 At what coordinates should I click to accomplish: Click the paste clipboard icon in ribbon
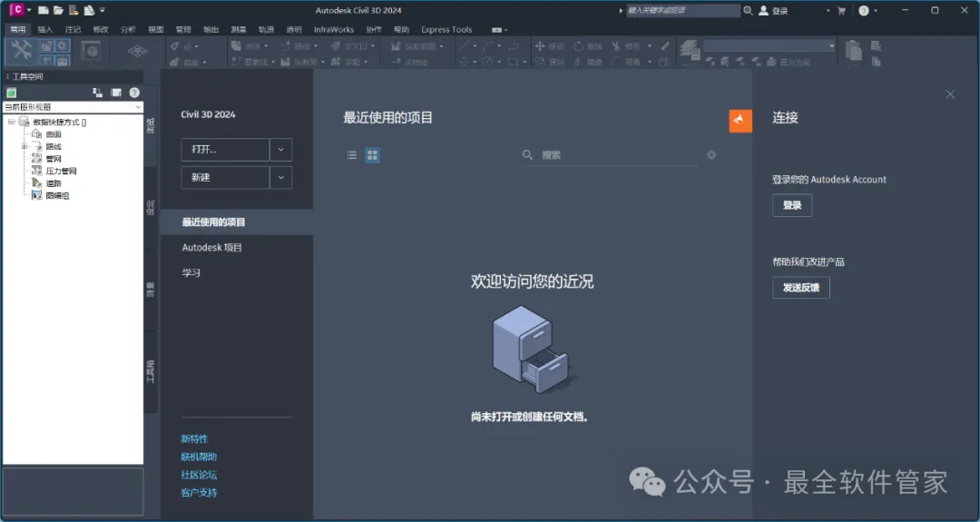pos(853,50)
